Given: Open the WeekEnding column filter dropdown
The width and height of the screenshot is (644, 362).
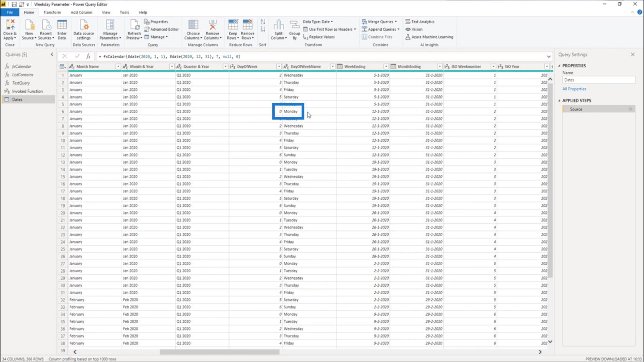Looking at the screenshot, I should [386, 67].
